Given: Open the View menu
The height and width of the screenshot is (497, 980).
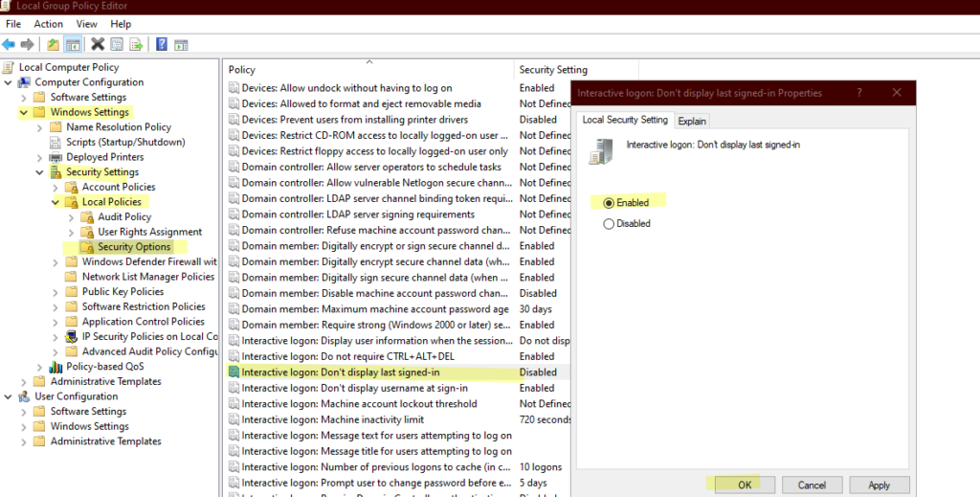Looking at the screenshot, I should pos(86,24).
